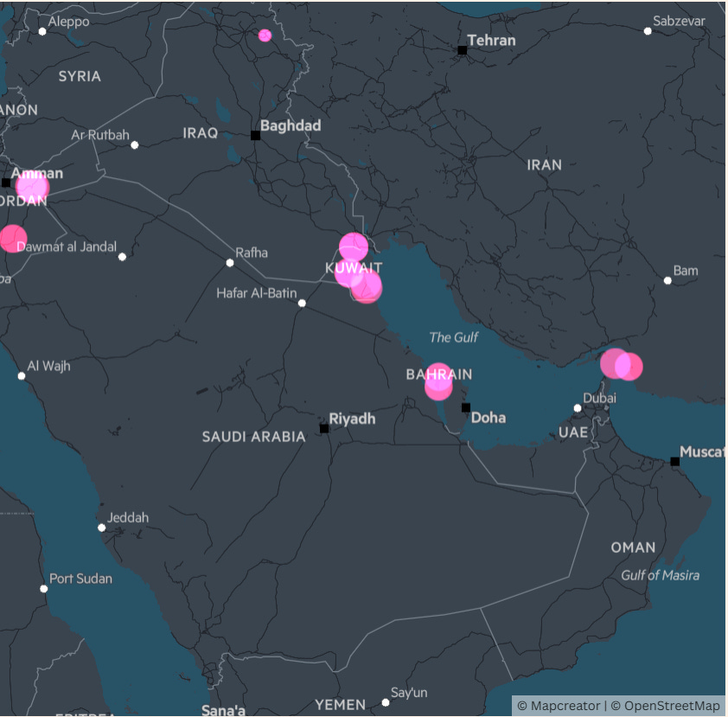
Task: Click the Sana'a city label
Action: pyautogui.click(x=223, y=710)
